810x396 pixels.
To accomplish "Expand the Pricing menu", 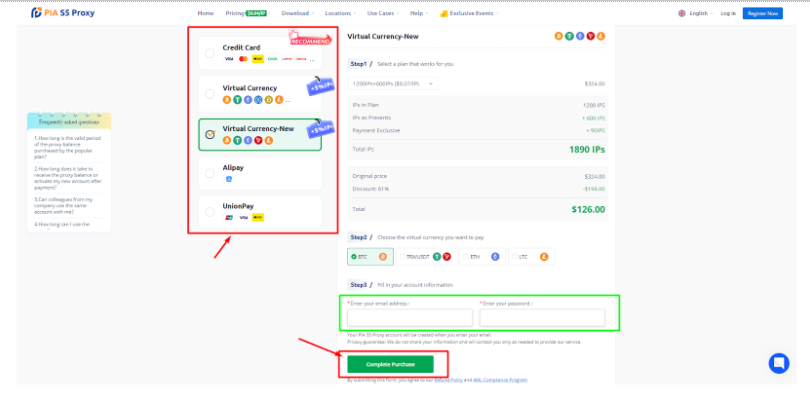I will click(248, 13).
